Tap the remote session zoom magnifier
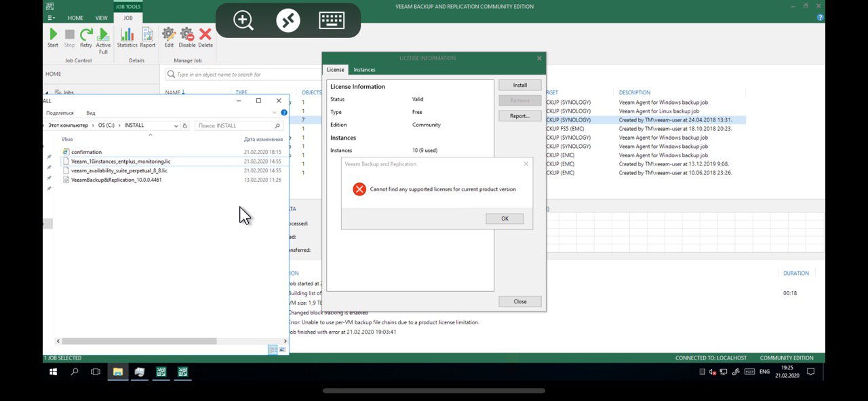The width and height of the screenshot is (868, 401). 243,20
